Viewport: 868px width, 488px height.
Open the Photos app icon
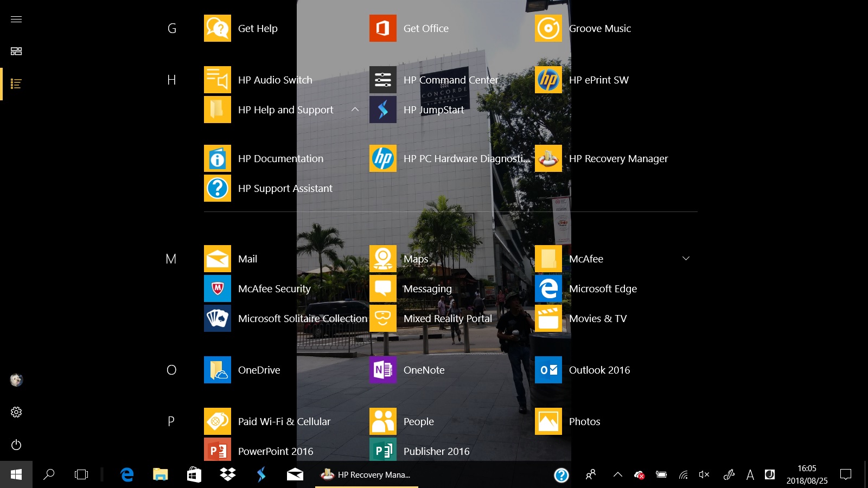click(548, 421)
